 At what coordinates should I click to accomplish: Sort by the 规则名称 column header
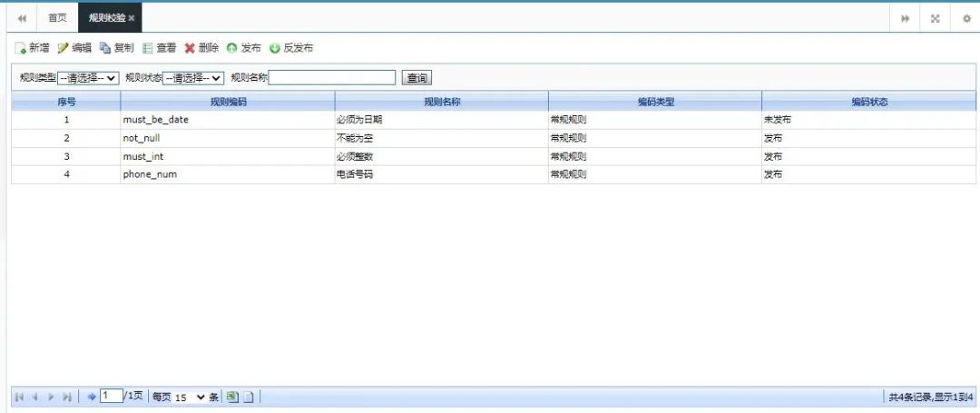click(442, 102)
